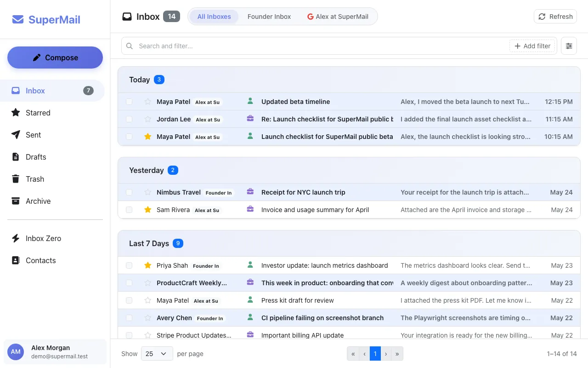Click the Refresh button
The height and width of the screenshot is (368, 588).
coord(555,17)
